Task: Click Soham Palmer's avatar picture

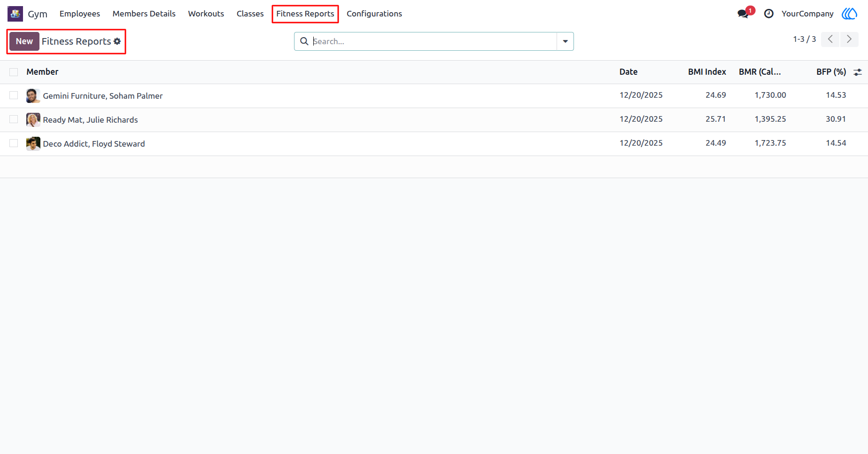Action: [33, 96]
